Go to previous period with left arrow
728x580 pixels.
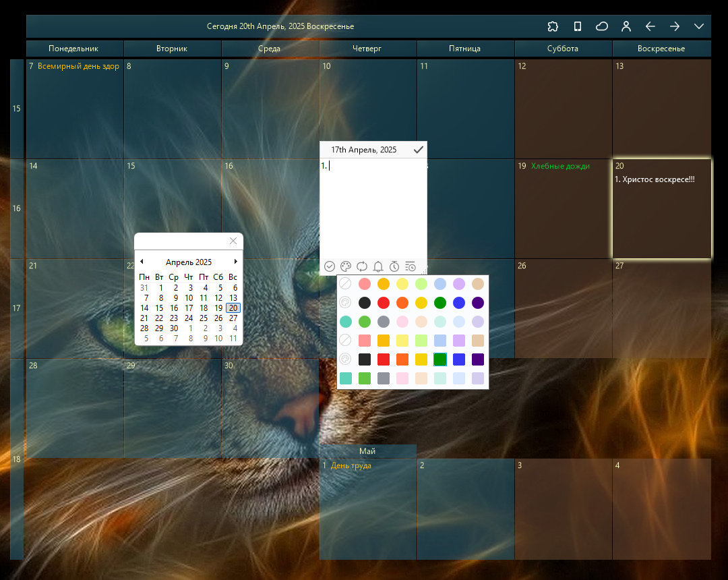(650, 26)
